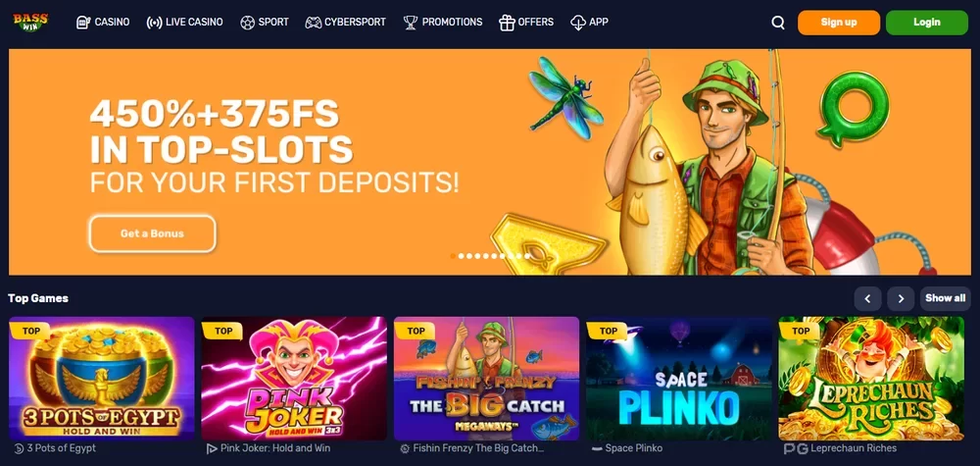The height and width of the screenshot is (466, 980).
Task: Click the orange Sign up button
Action: click(x=839, y=23)
